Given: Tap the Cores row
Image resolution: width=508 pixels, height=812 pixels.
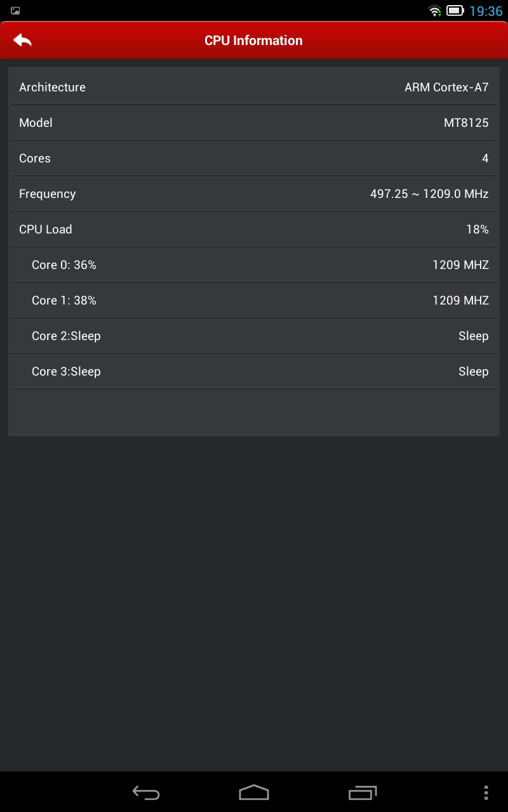Looking at the screenshot, I should [x=254, y=159].
